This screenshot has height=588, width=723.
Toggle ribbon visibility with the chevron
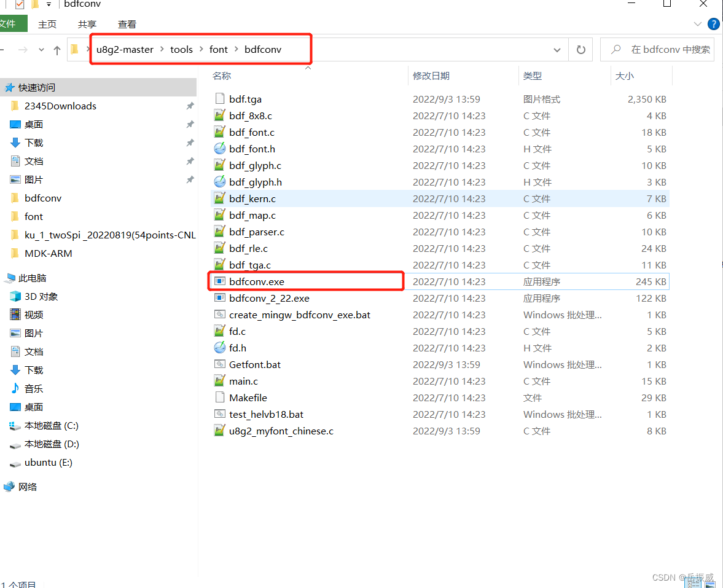(697, 24)
